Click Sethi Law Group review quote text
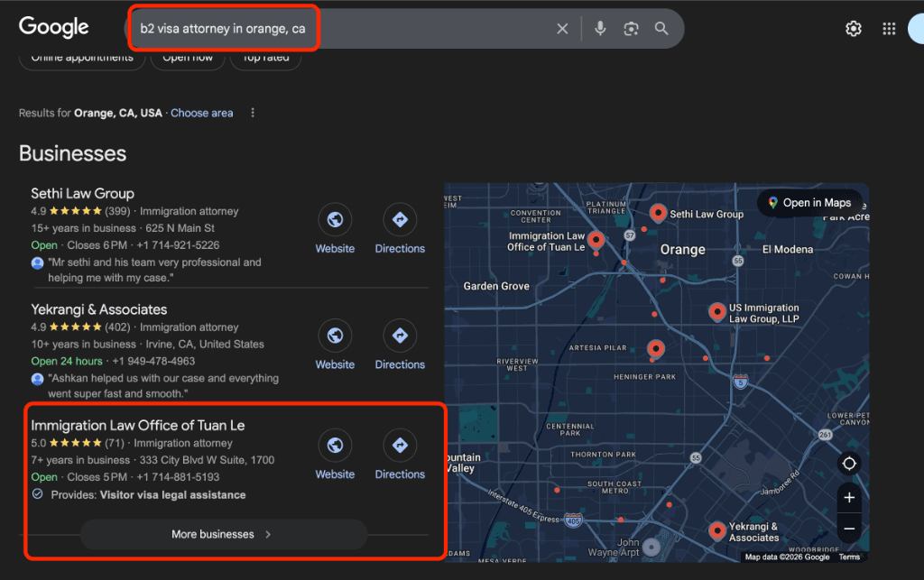924x580 pixels. pyautogui.click(x=154, y=271)
